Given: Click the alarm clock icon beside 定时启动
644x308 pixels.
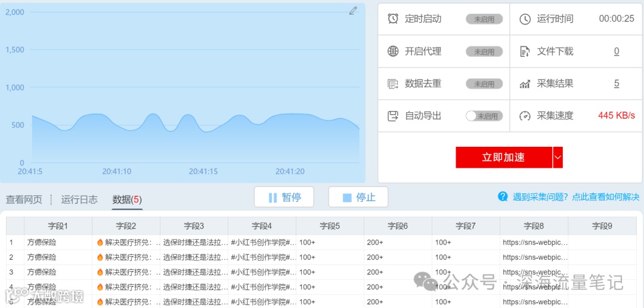Looking at the screenshot, I should click(x=393, y=19).
